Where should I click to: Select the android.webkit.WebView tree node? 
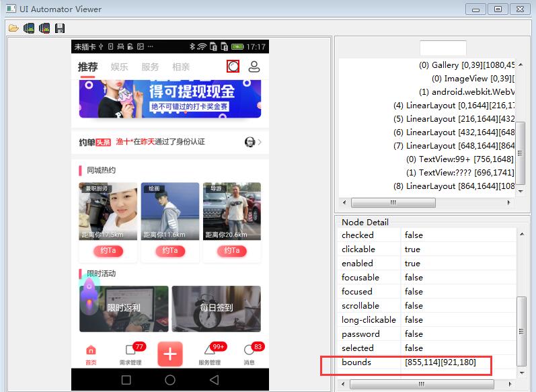click(467, 92)
